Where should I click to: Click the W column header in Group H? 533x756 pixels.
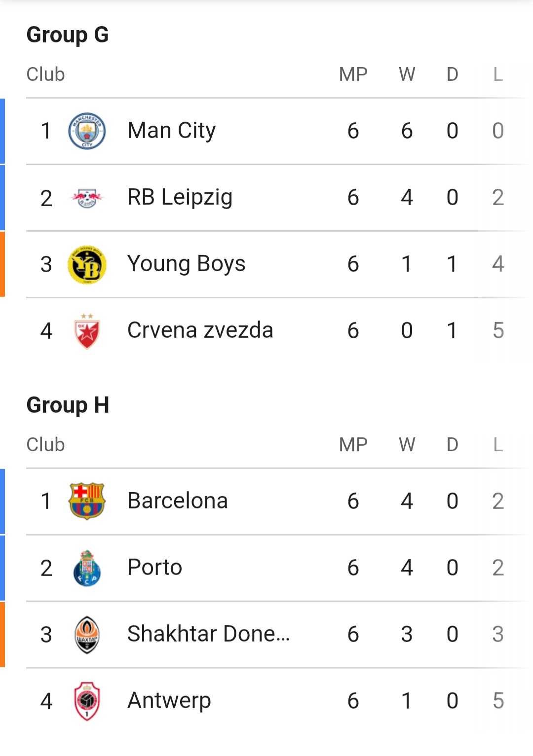coord(407,445)
